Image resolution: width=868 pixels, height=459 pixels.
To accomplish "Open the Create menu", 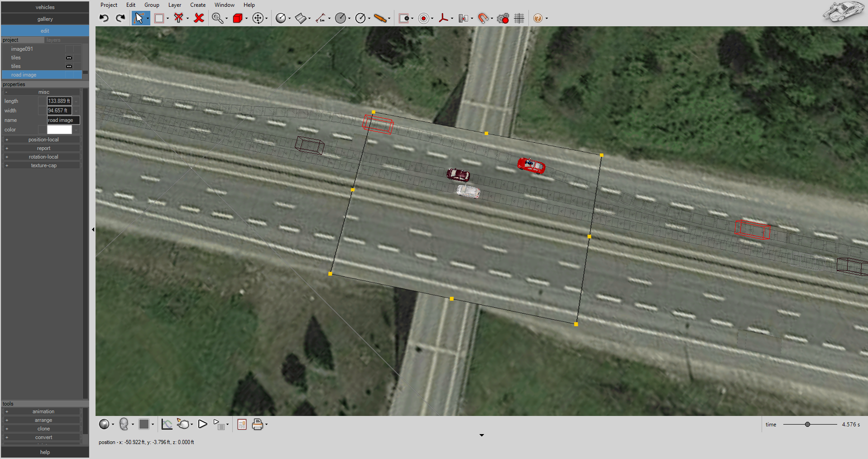I will pyautogui.click(x=198, y=5).
